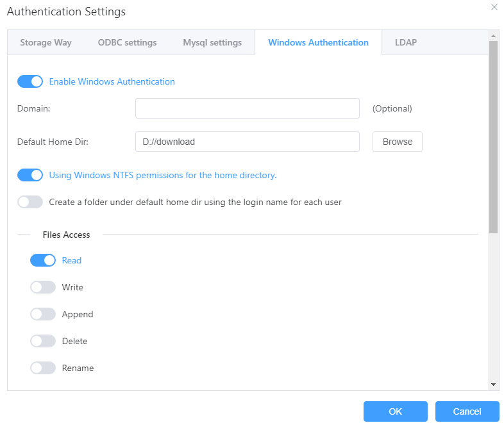Click the Default Home Dir field
This screenshot has width=504, height=423.
click(247, 142)
